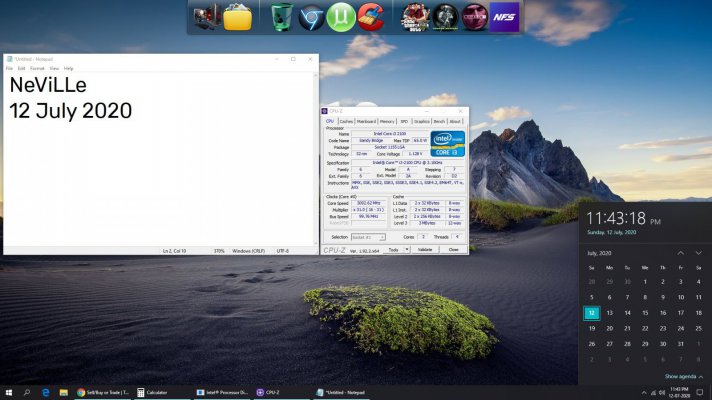Open the My Computer dock icon
712x400 pixels.
pyautogui.click(x=207, y=17)
